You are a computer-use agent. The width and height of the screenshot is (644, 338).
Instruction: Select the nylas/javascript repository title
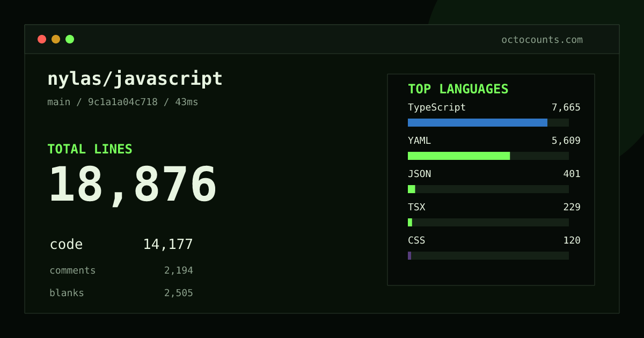point(135,79)
